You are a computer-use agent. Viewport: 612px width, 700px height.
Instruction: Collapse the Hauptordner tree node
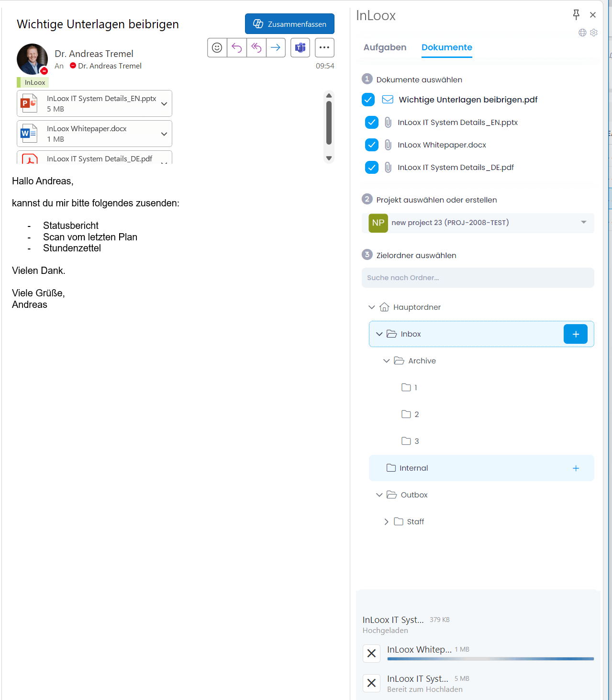pyautogui.click(x=371, y=307)
